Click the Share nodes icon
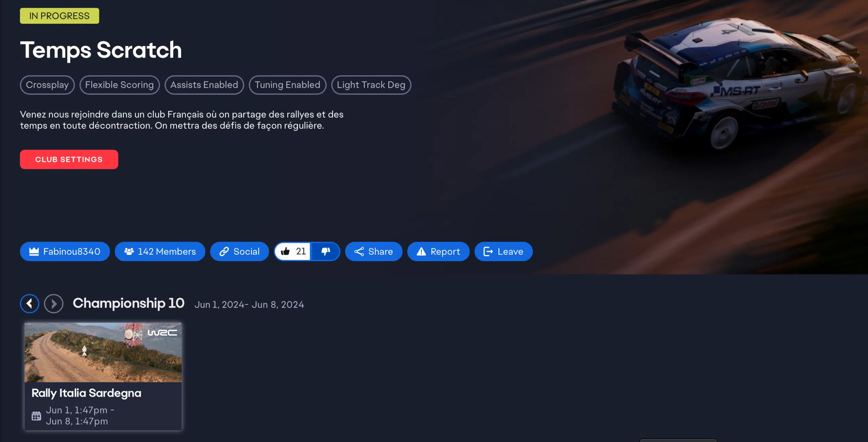 (359, 251)
